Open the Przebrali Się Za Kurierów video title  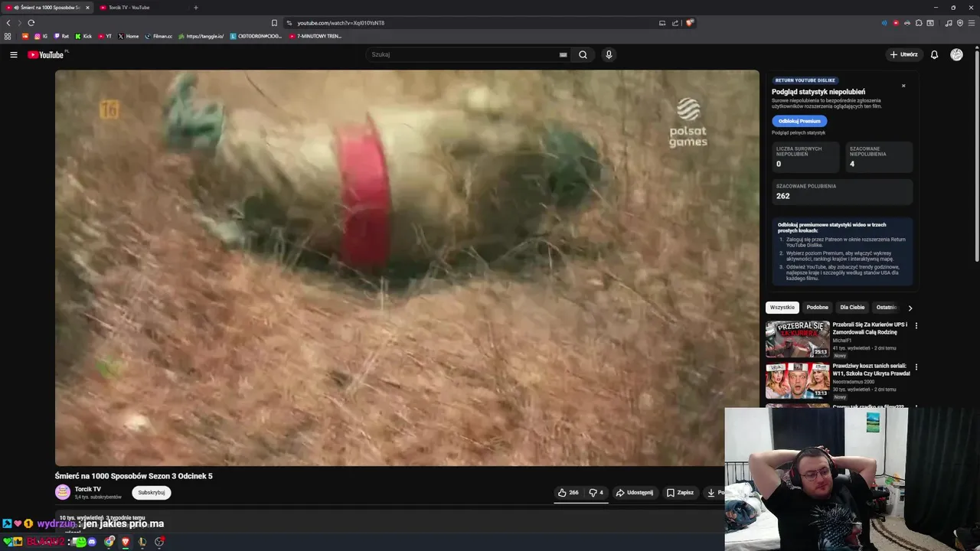[871, 328]
